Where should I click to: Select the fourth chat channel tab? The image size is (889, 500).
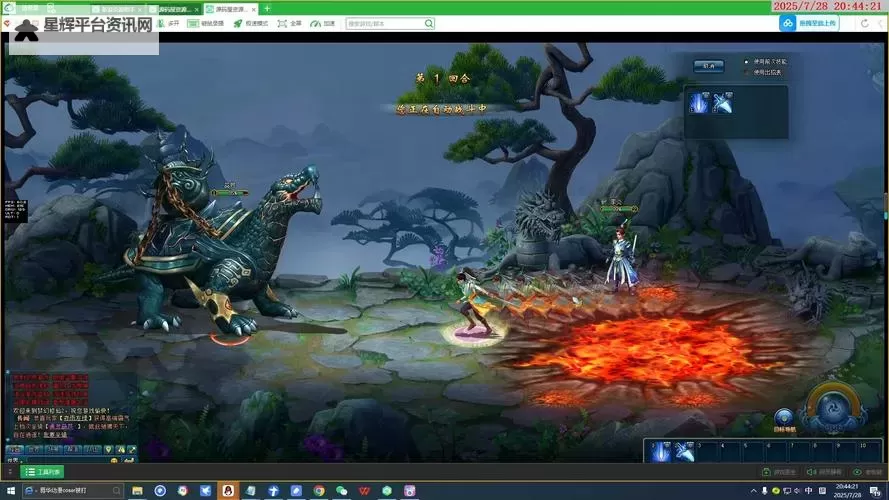coord(73,449)
